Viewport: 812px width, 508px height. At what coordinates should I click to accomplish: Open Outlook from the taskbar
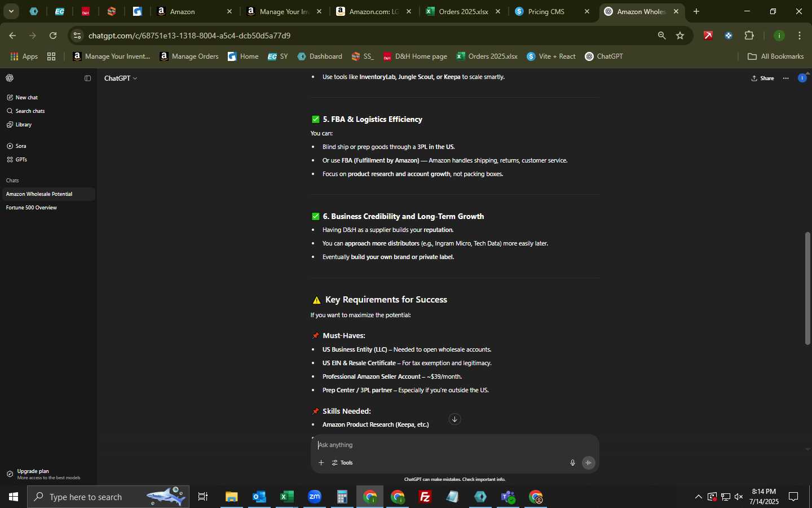pyautogui.click(x=259, y=497)
